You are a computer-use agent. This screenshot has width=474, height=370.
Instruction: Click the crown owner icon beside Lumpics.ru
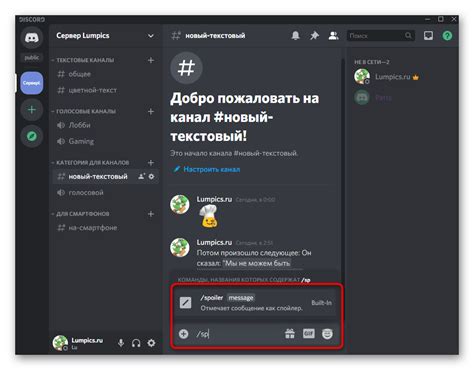(415, 77)
